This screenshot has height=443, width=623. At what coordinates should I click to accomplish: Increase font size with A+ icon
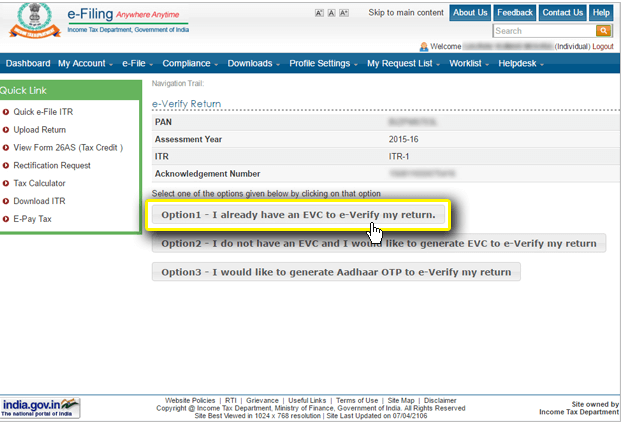(x=344, y=13)
